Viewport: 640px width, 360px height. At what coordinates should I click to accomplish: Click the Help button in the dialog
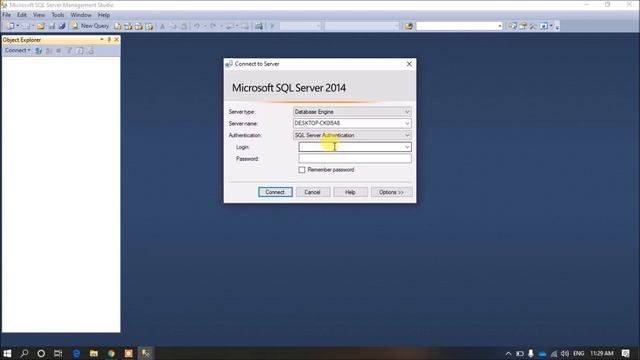pos(350,192)
